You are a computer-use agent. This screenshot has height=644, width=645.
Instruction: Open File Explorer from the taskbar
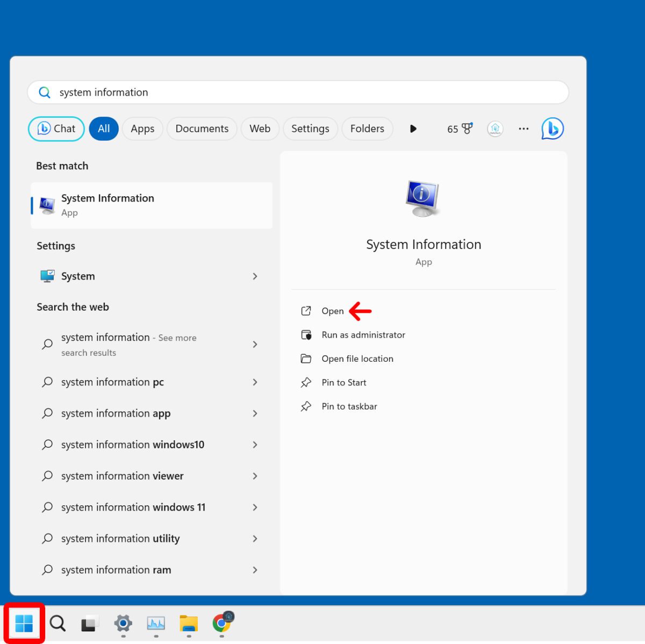pyautogui.click(x=189, y=623)
